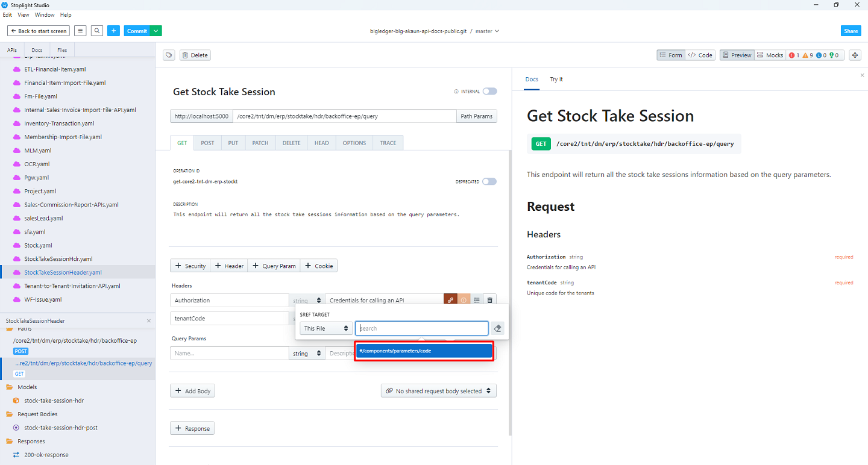Image resolution: width=868 pixels, height=465 pixels.
Task: Open the shared request body dropdown
Action: pyautogui.click(x=439, y=391)
